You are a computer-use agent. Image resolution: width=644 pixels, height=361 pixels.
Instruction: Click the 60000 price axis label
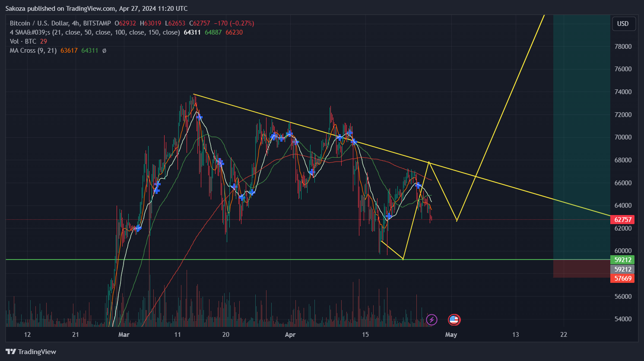tap(623, 250)
